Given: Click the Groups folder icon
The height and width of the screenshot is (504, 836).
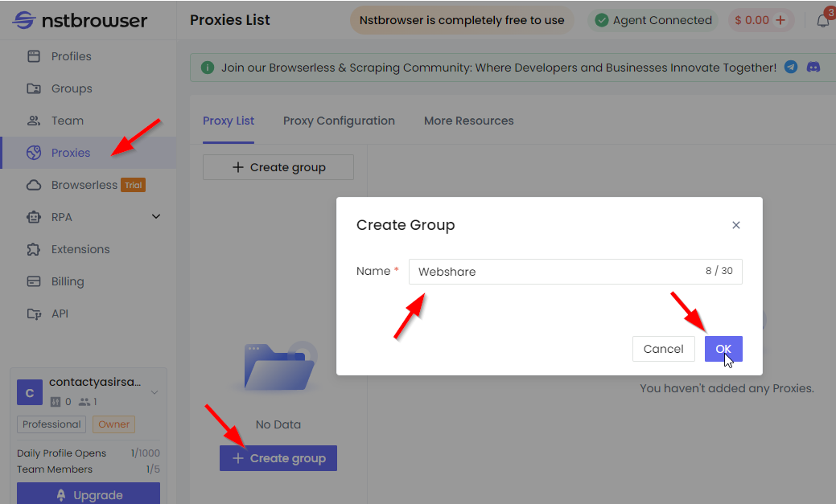Looking at the screenshot, I should point(34,88).
